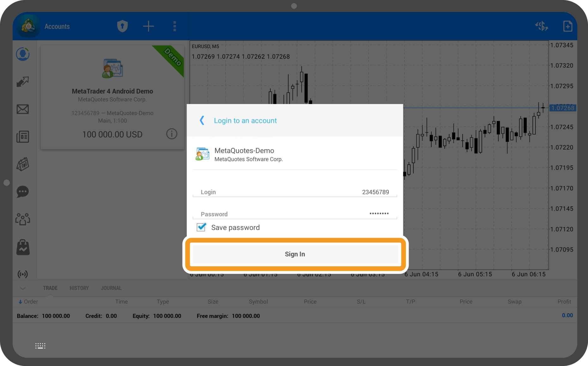Viewport: 588px width, 366px height.
Task: Collapse the bottom panel with chevron
Action: [23, 288]
